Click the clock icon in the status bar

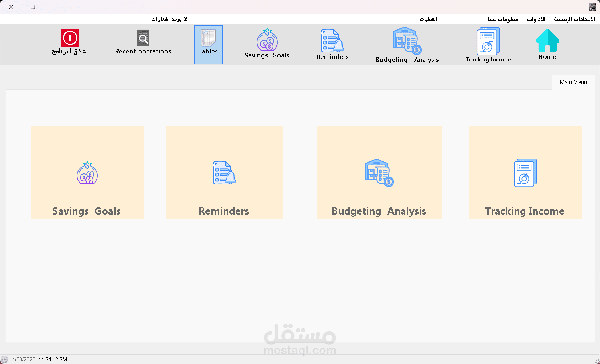tap(4, 359)
